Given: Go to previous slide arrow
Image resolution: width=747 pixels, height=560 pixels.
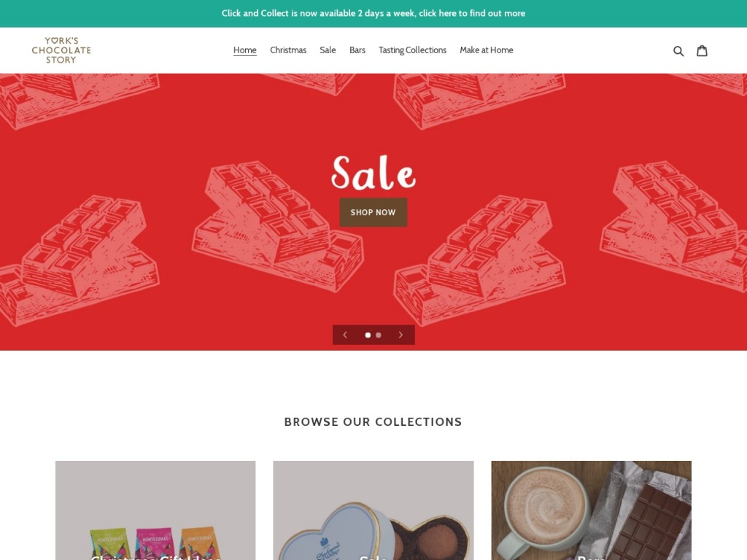Looking at the screenshot, I should 345,335.
